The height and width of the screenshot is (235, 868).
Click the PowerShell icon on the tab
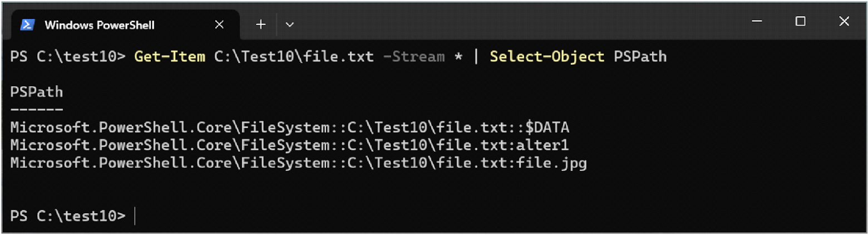(28, 25)
